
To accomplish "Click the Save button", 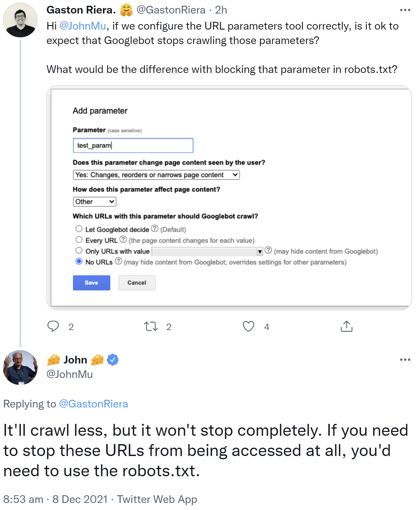I will point(91,283).
